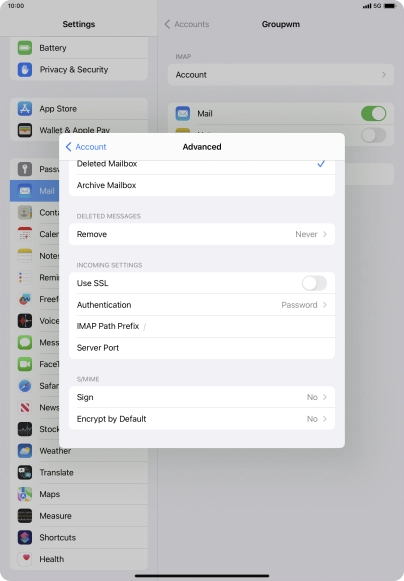Viewport: 404px width, 581px height.
Task: Select the Health heart icon
Action: click(x=24, y=559)
